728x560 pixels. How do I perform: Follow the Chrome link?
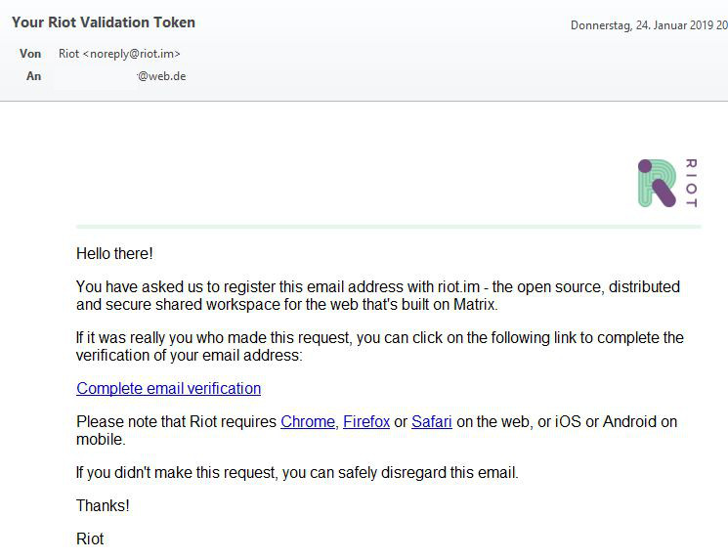coord(307,421)
